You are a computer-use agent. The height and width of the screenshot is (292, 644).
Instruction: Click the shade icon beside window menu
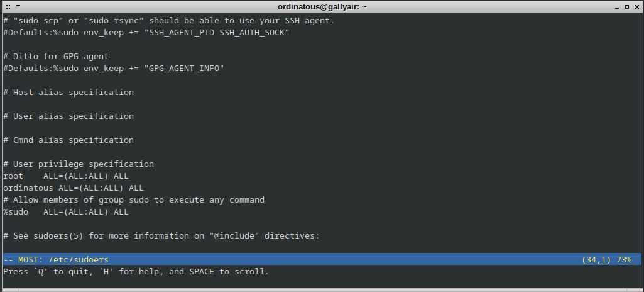(18, 6)
